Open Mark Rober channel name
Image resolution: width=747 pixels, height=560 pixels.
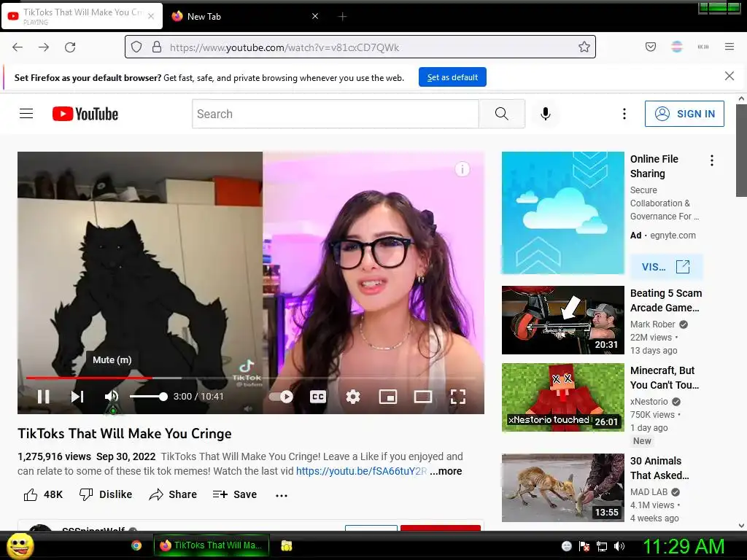click(x=652, y=324)
